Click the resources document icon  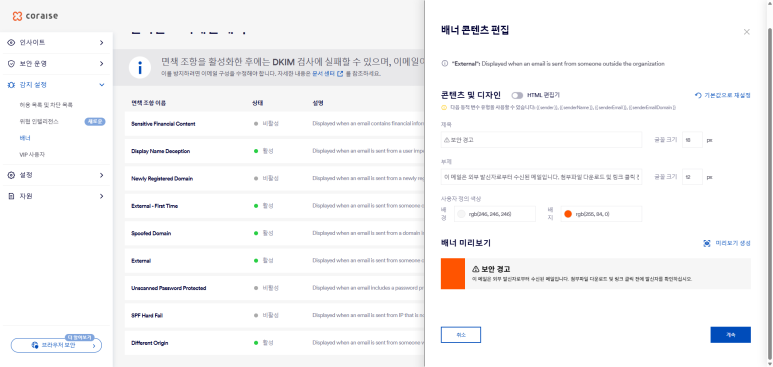pyautogui.click(x=11, y=196)
